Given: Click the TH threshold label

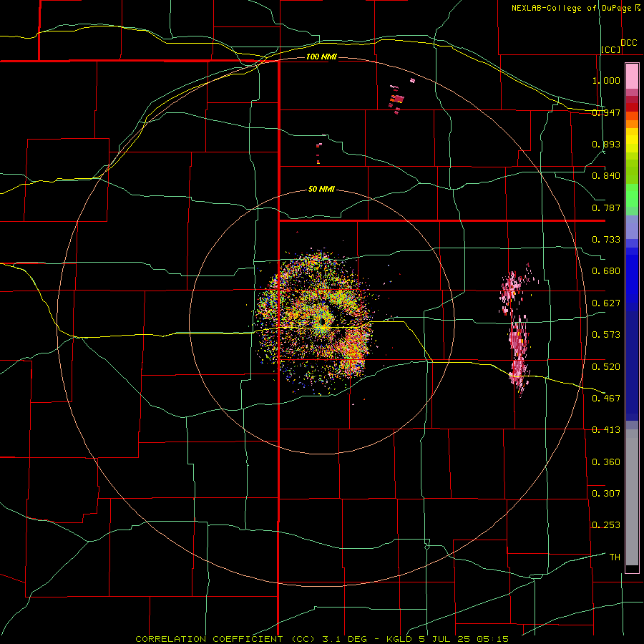Looking at the screenshot, I should (x=615, y=557).
